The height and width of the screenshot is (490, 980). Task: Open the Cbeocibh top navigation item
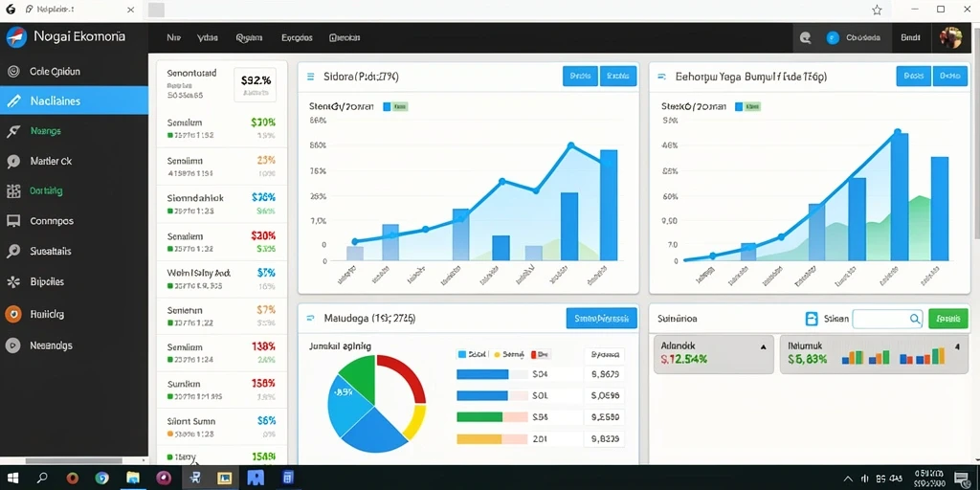[x=345, y=37]
